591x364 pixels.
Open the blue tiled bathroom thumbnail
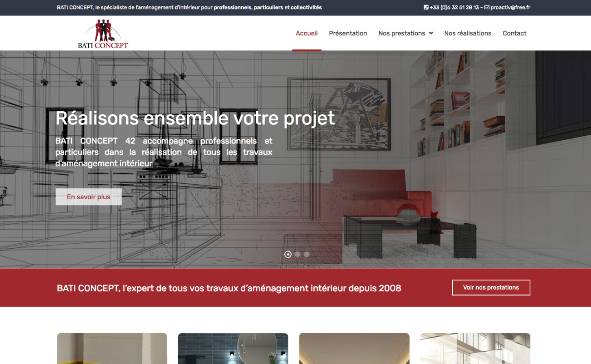(233, 349)
